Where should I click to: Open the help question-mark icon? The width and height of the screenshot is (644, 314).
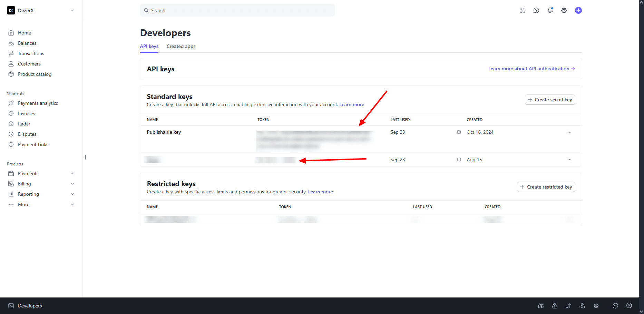[x=536, y=10]
